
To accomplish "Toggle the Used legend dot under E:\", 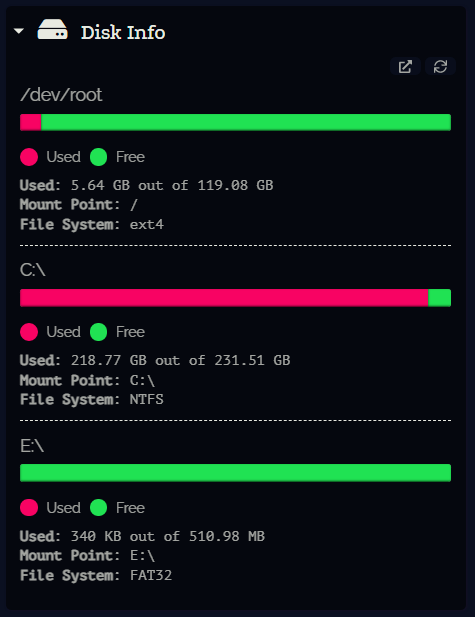I will [29, 508].
